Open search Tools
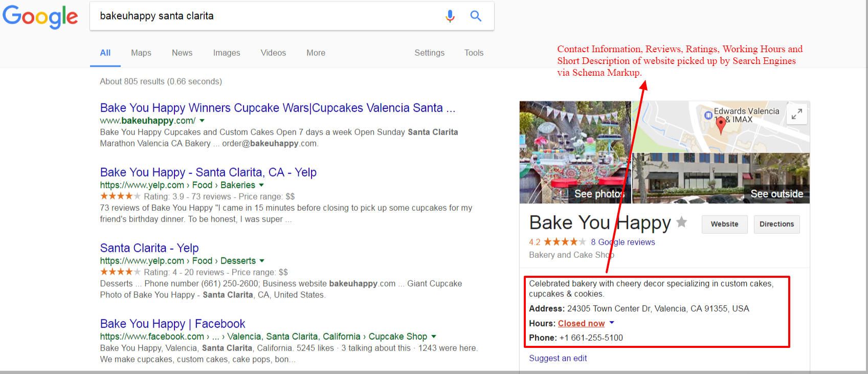This screenshot has height=374, width=868. [474, 53]
